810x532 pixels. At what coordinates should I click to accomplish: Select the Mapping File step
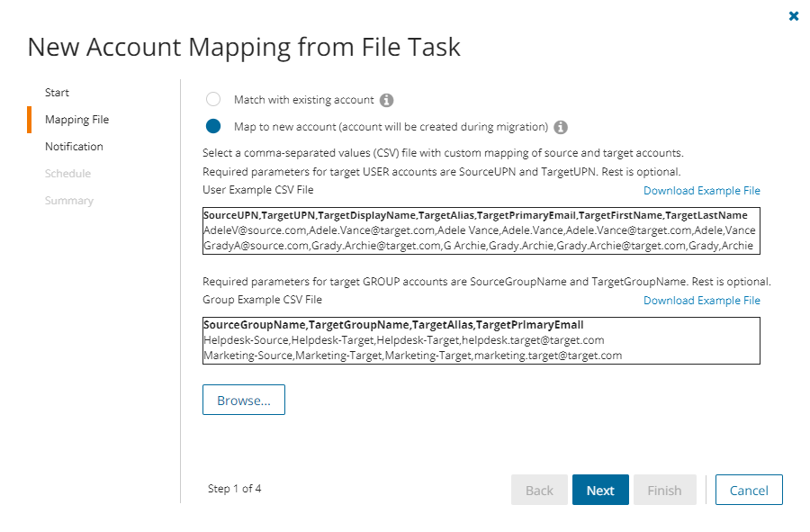[76, 120]
